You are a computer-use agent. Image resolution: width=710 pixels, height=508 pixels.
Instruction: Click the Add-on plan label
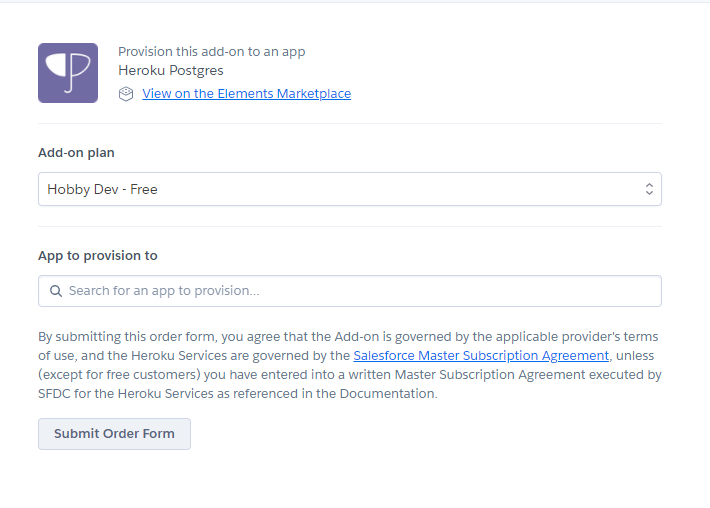(x=76, y=153)
